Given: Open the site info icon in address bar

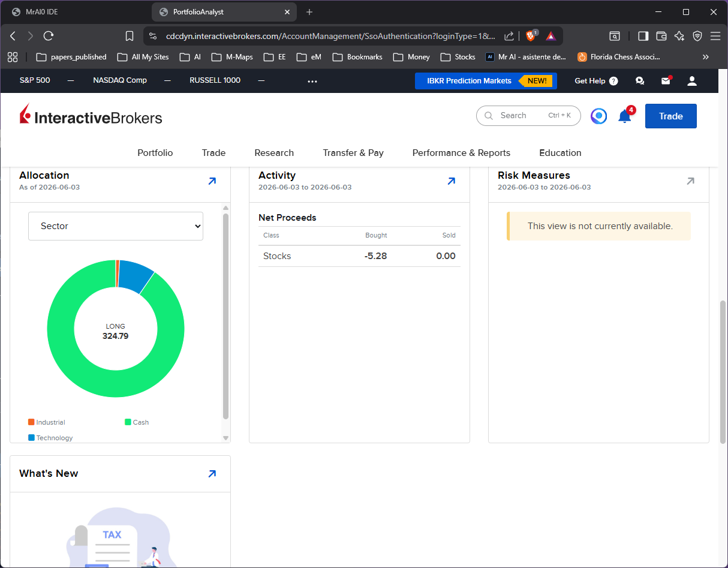Looking at the screenshot, I should point(153,36).
